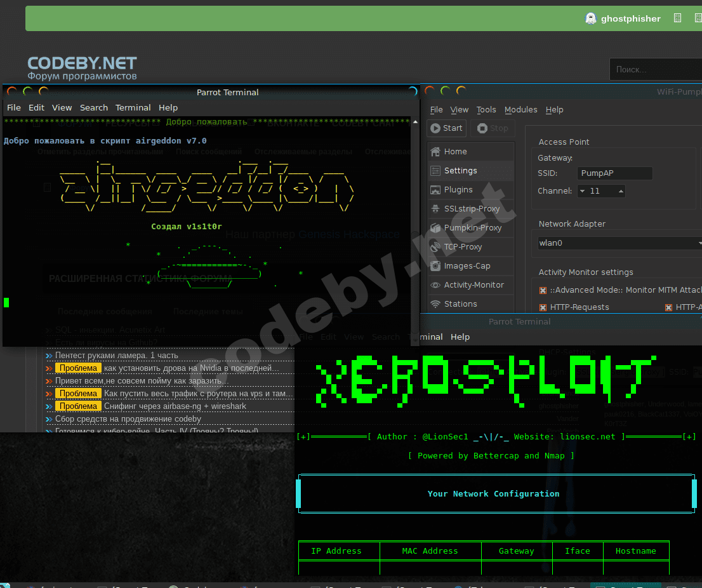This screenshot has width=702, height=588.
Task: Open Home tab in WiFi-Pumpkin sidebar
Action: click(x=470, y=152)
